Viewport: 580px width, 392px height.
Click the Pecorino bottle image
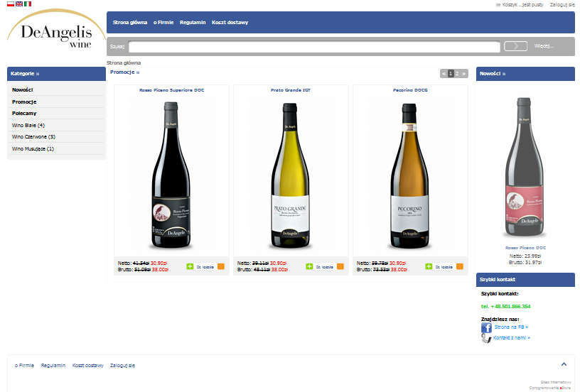(x=409, y=175)
